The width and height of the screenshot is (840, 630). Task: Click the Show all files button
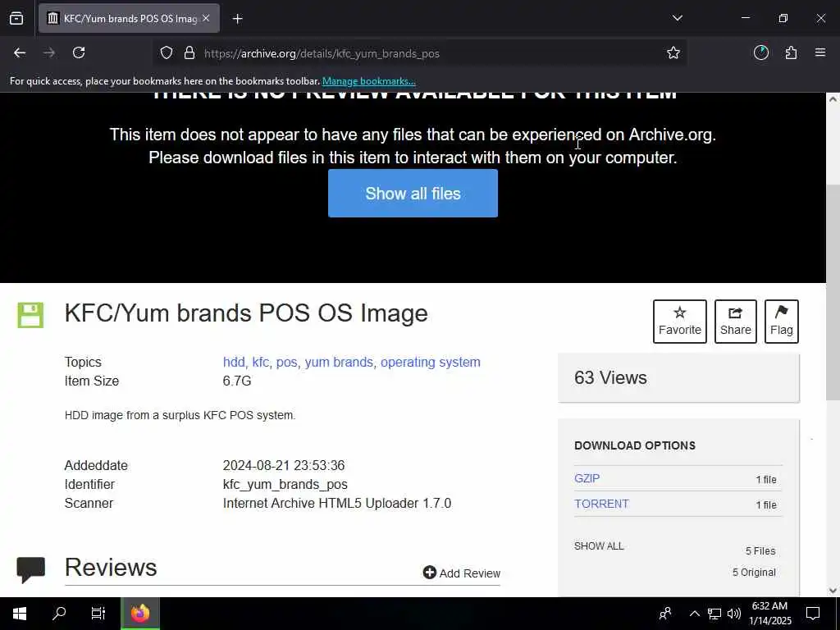(413, 194)
